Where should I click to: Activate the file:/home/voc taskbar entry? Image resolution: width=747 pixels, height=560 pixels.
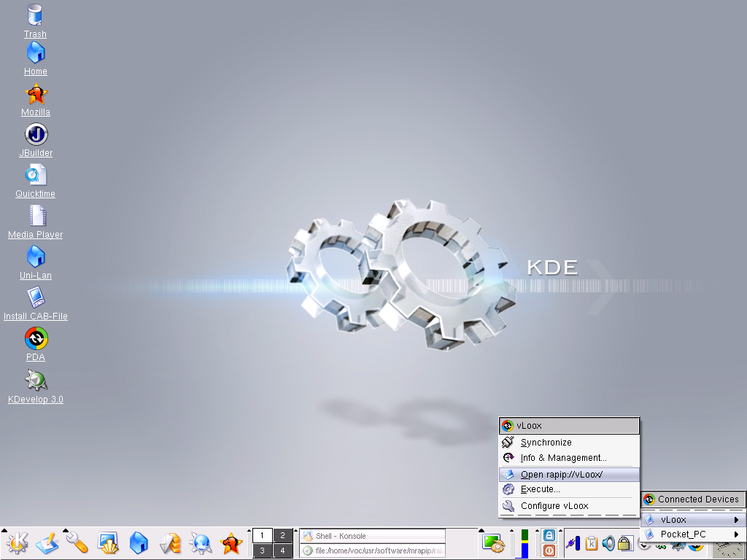pyautogui.click(x=373, y=551)
